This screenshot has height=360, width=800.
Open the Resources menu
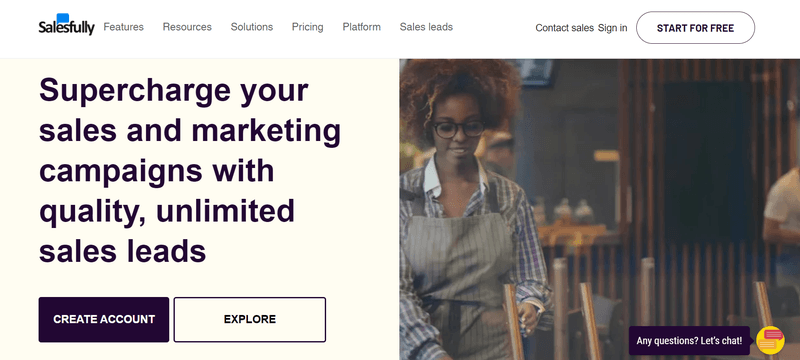pyautogui.click(x=187, y=27)
